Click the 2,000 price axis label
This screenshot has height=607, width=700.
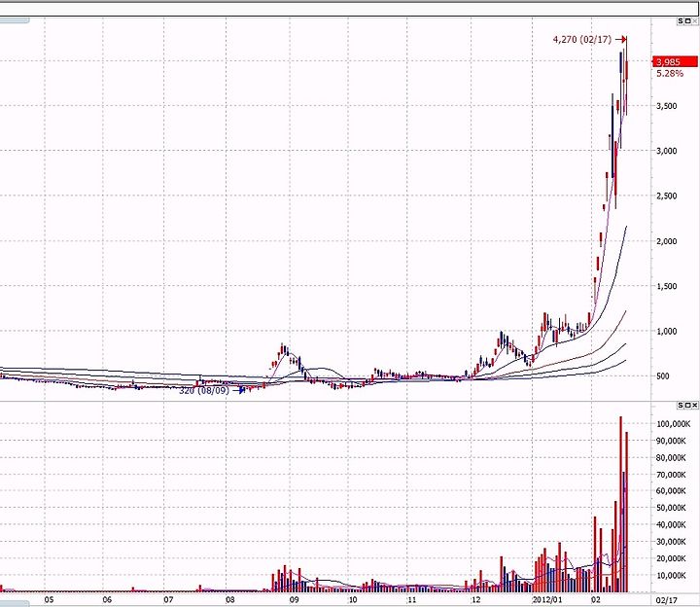coord(667,241)
